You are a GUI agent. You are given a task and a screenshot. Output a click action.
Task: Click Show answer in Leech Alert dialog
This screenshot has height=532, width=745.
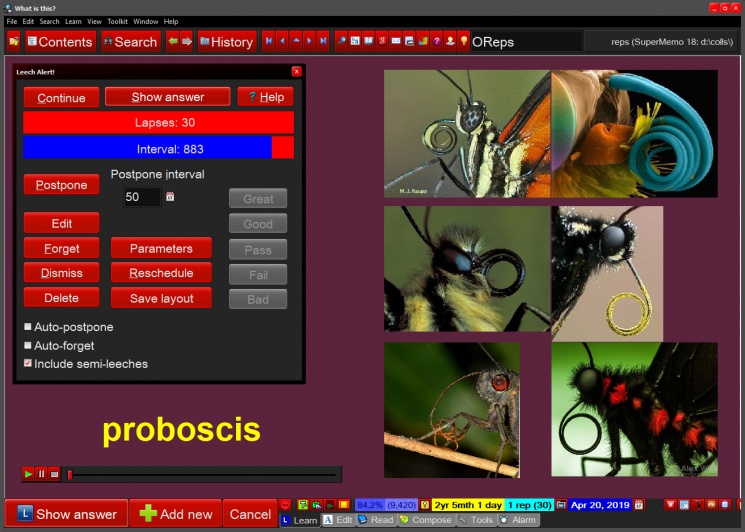(x=168, y=97)
